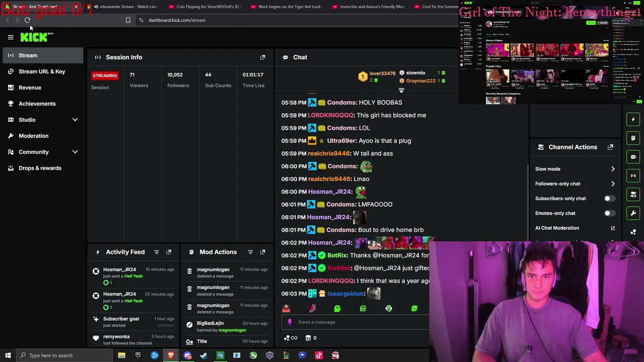Open Epic Games Launcher from taskbar

[138, 355]
